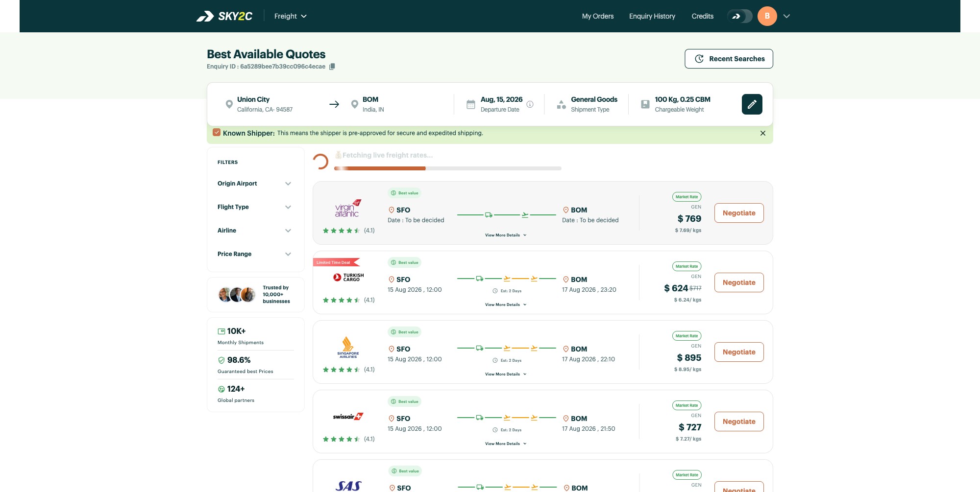Image resolution: width=980 pixels, height=492 pixels.
Task: Open Recent Searches
Action: point(729,59)
